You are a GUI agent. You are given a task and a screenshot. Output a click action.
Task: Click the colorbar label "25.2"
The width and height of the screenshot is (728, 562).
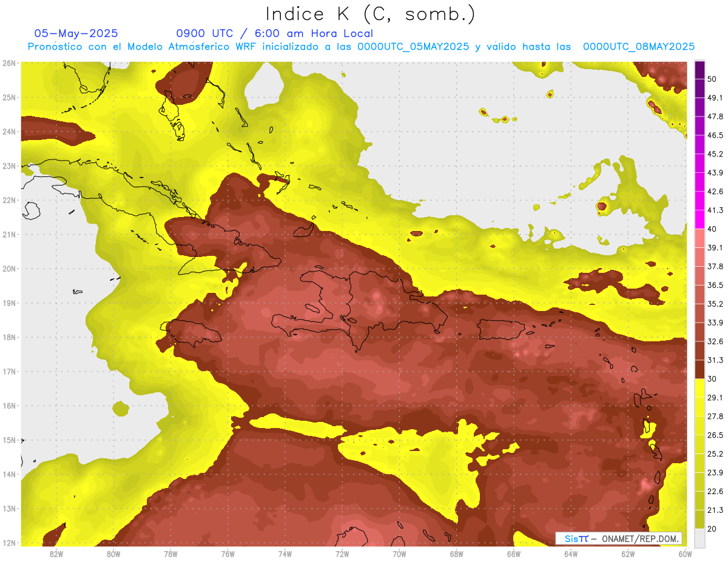(715, 454)
